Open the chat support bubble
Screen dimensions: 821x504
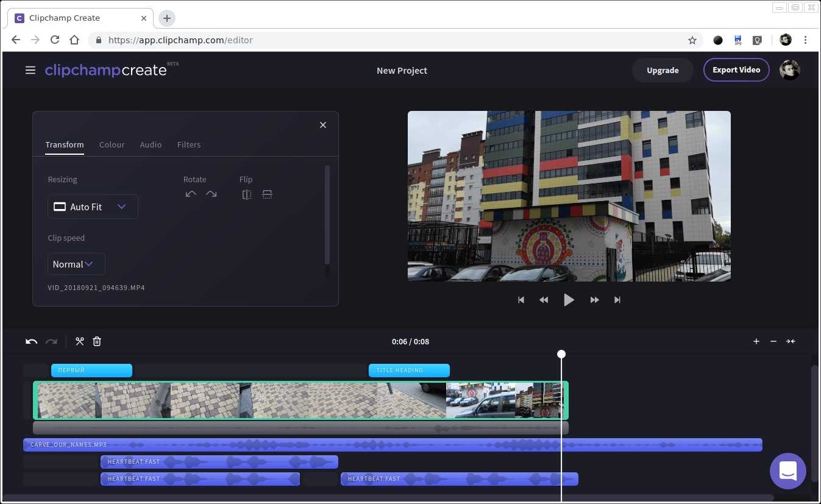coord(788,471)
